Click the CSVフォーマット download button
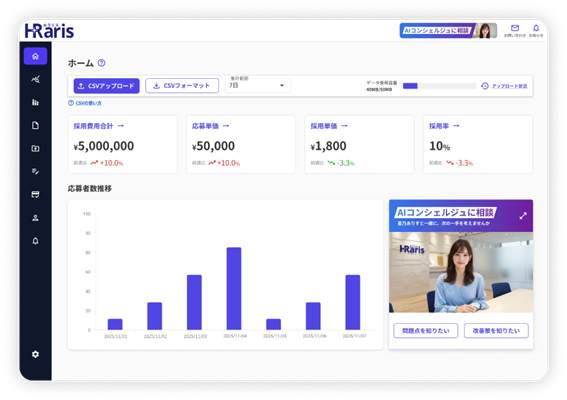This screenshot has height=400, width=567. point(182,86)
